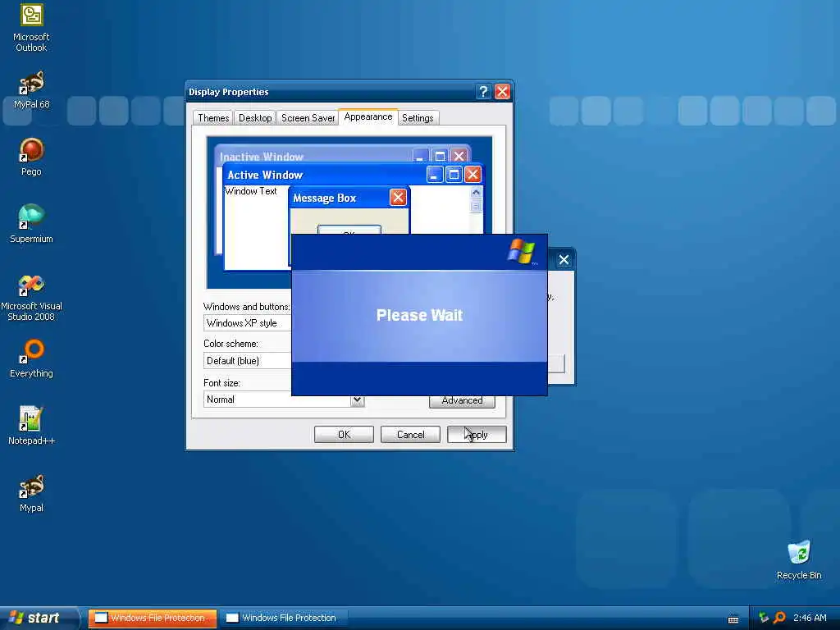Open Microsoft Visual Studio 2008 shortcut
840x630 pixels.
[x=31, y=298]
